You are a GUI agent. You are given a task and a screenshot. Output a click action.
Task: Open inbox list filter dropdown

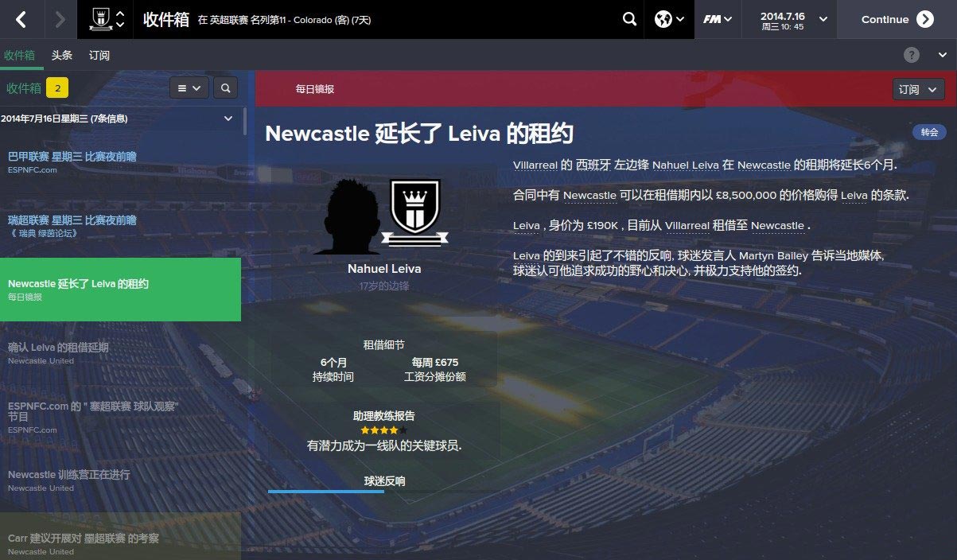pyautogui.click(x=189, y=87)
